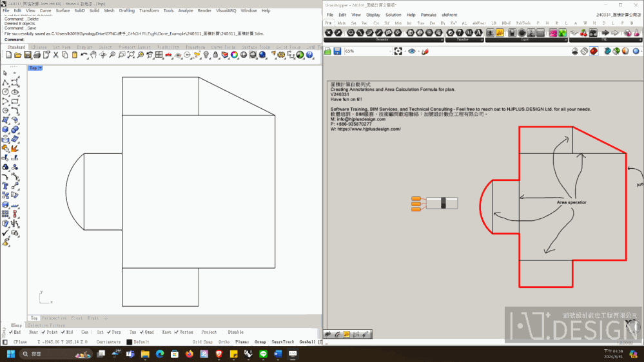
Task: Click the Text tool T icon in Rhino sidebar
Action: point(5,186)
